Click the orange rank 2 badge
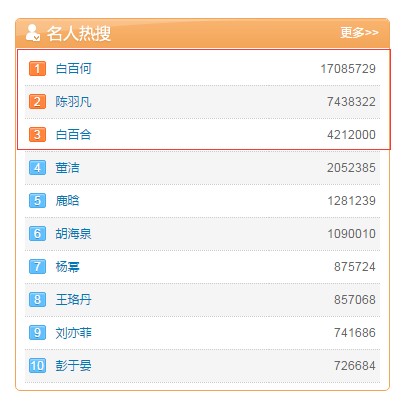416x405 pixels. click(x=37, y=102)
